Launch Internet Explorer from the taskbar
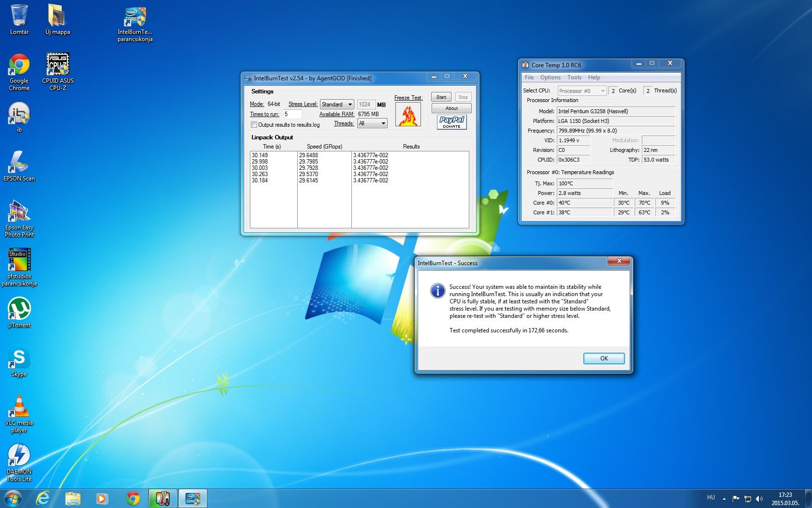The width and height of the screenshot is (812, 508). tap(43, 498)
